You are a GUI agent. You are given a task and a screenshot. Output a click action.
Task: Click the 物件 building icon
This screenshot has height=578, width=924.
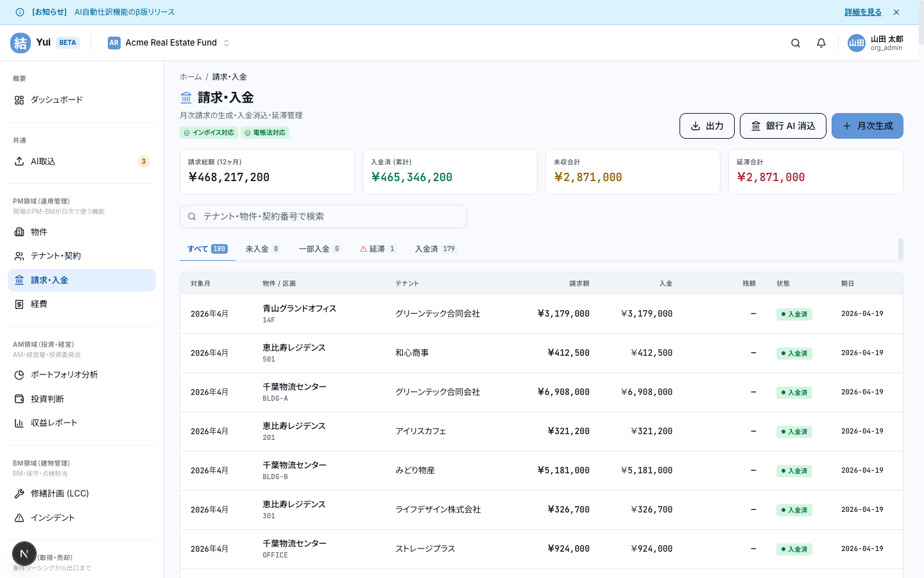19,232
